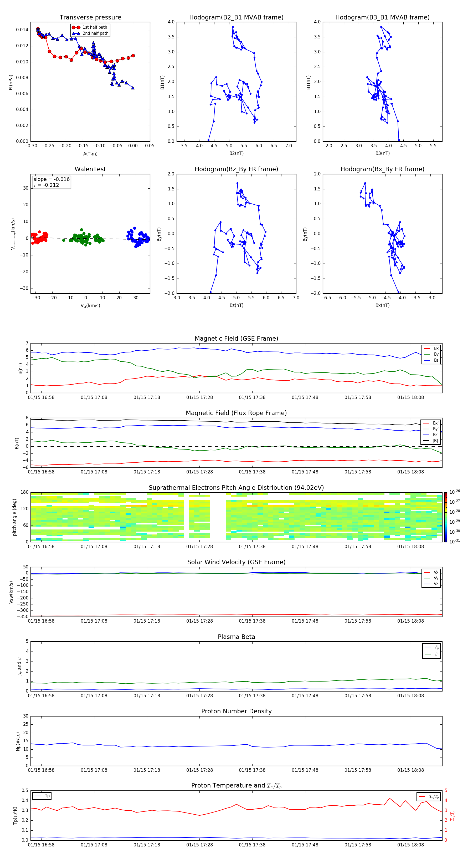This screenshot has height=868, width=473.
Task: Select the green 'β' Plasma Beta legend entry
Action: tap(432, 654)
